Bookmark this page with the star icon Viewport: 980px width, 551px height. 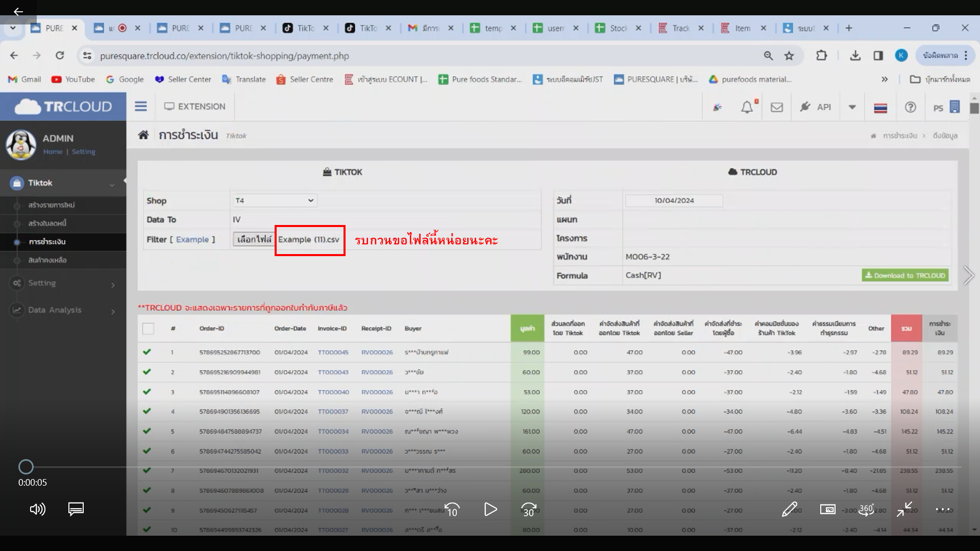pyautogui.click(x=789, y=56)
